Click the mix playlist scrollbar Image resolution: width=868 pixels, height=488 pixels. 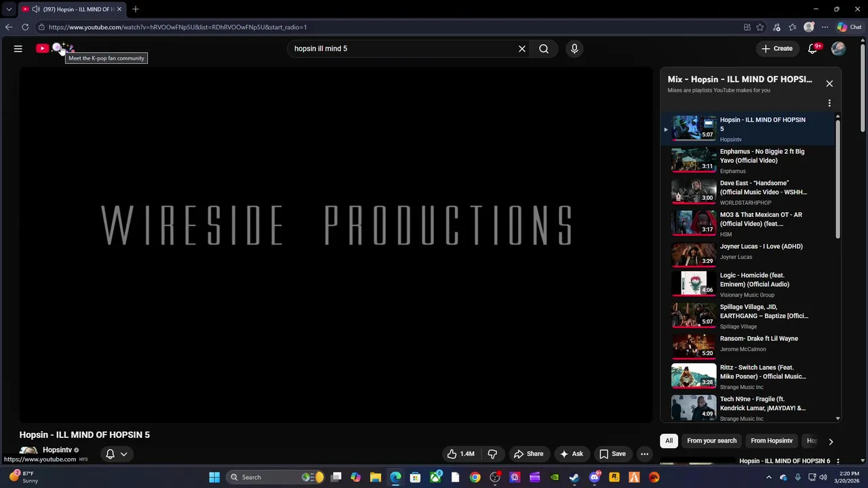coord(838,180)
